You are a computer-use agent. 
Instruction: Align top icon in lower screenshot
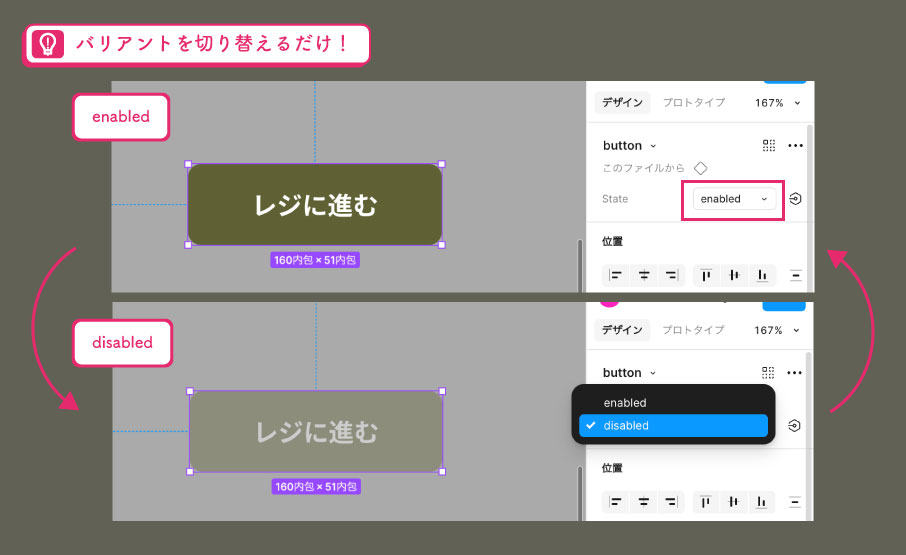pyautogui.click(x=705, y=502)
